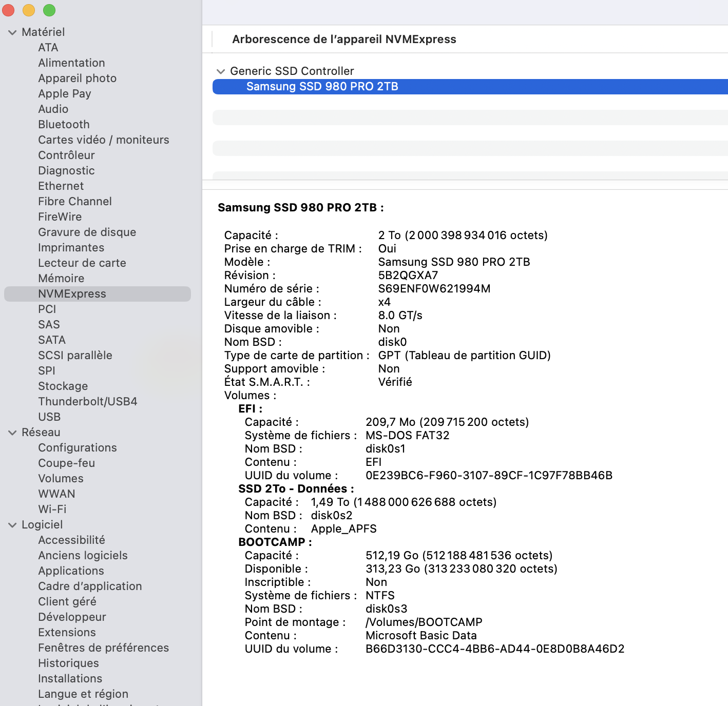
Task: Select Coupe-feu under Réseau
Action: (66, 463)
